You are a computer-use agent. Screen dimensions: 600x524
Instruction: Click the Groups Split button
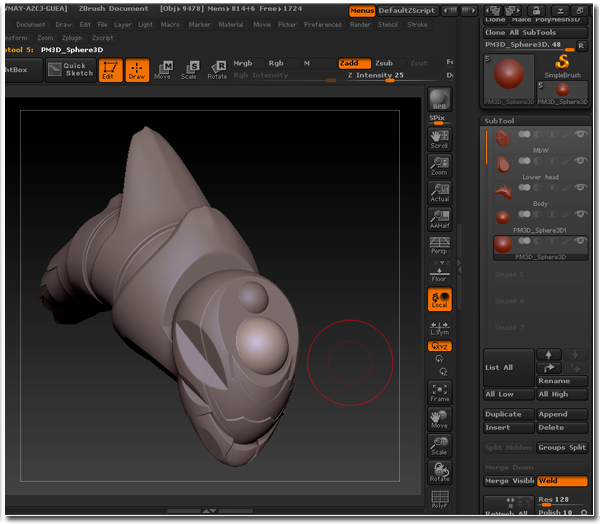click(562, 447)
